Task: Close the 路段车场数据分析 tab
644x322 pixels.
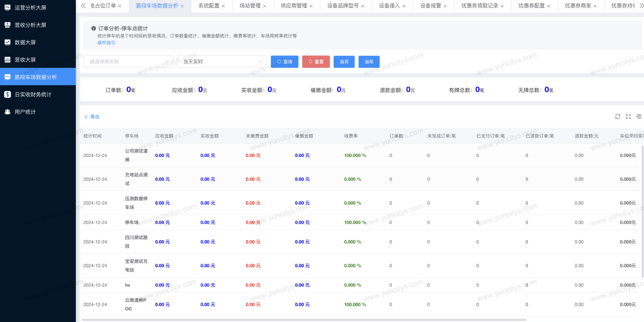Action: pyautogui.click(x=182, y=6)
